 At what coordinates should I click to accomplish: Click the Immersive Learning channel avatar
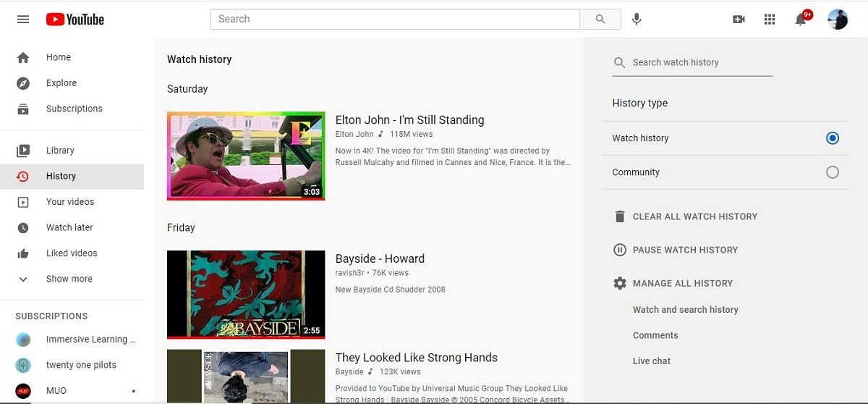23,340
